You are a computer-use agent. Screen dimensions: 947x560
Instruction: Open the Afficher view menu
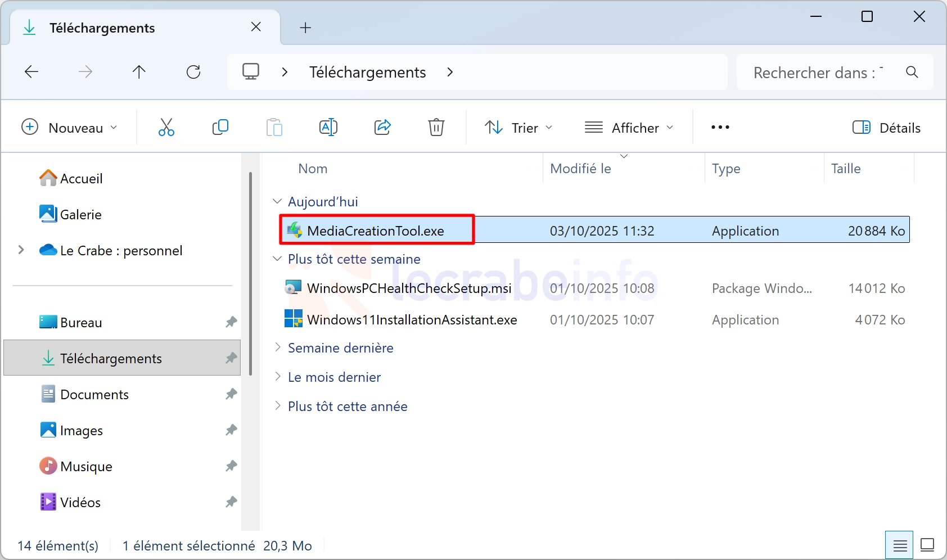coord(629,128)
